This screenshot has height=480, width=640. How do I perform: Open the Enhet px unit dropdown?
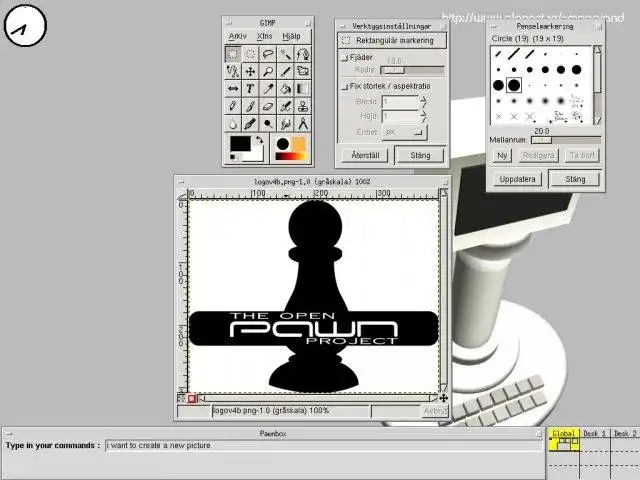tap(404, 132)
